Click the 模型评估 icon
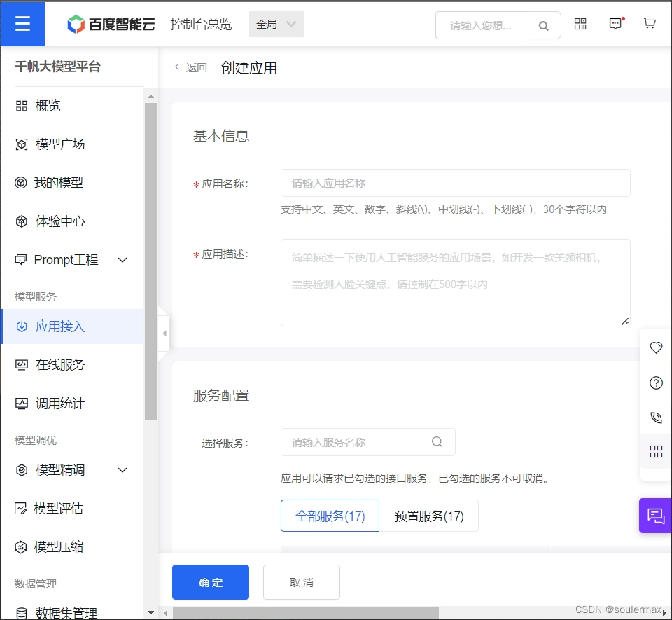 pos(20,509)
